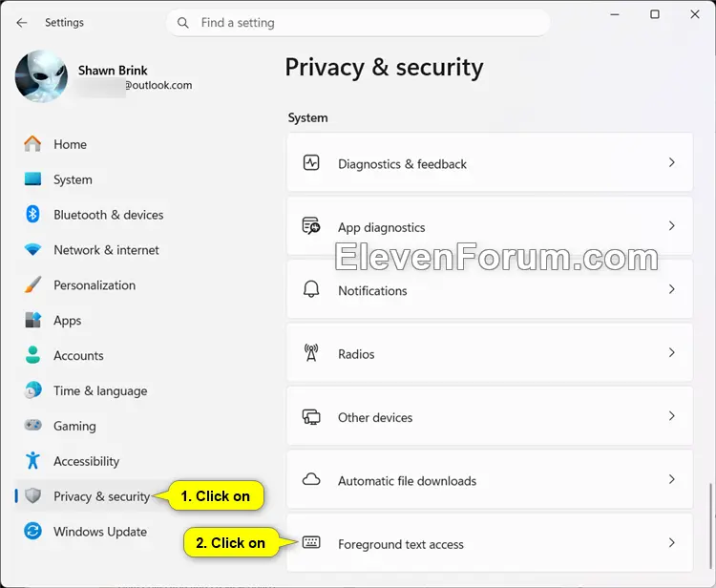Open the Apps category
The image size is (716, 588).
[67, 321]
